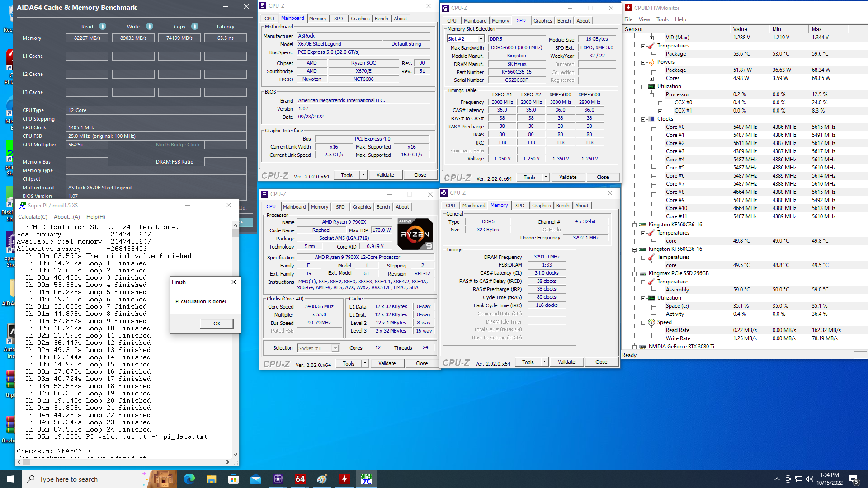The height and width of the screenshot is (488, 868).
Task: Click the Tools button in CPU-Z CPU window
Action: [349, 363]
